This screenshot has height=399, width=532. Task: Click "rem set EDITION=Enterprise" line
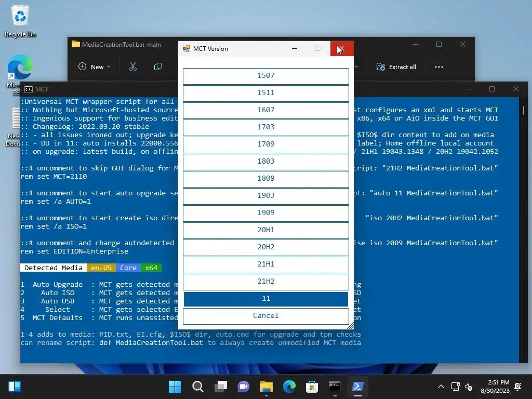tap(74, 251)
